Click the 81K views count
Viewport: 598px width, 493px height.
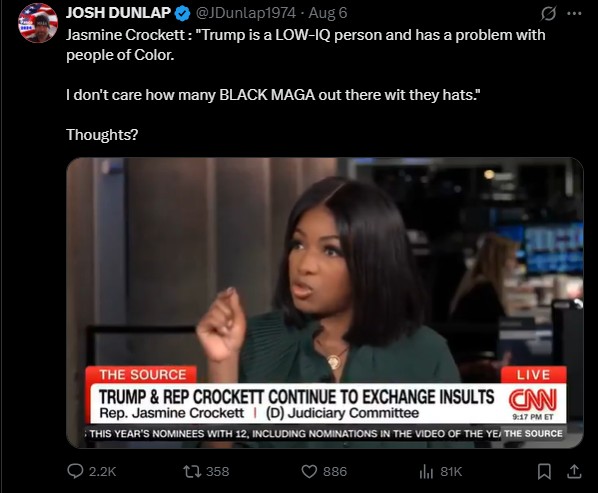click(x=451, y=472)
